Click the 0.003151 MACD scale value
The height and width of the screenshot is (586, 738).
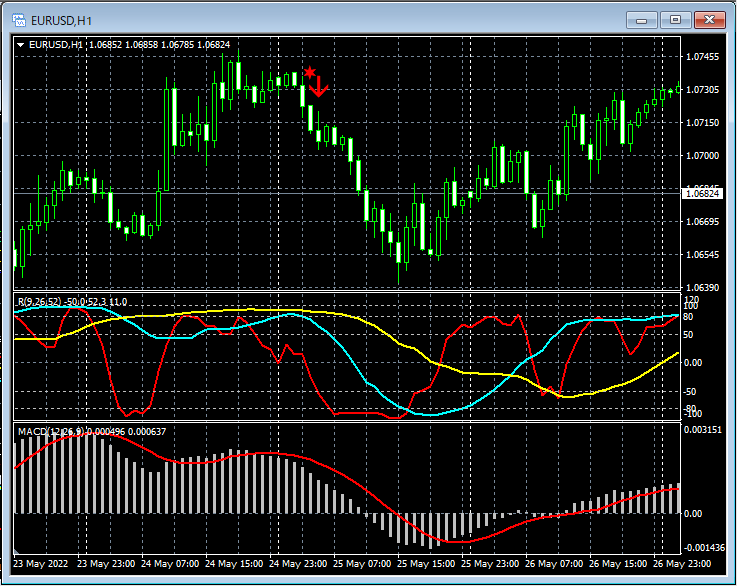coord(704,430)
